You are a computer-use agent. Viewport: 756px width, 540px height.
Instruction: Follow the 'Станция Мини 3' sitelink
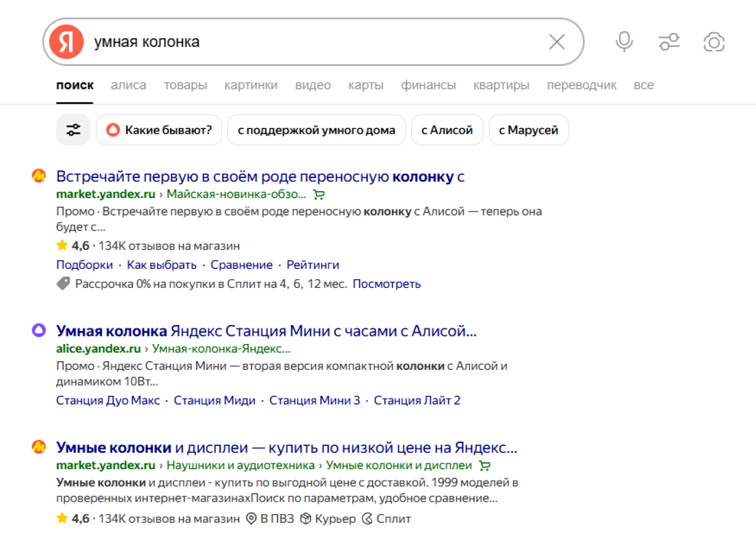pos(314,400)
